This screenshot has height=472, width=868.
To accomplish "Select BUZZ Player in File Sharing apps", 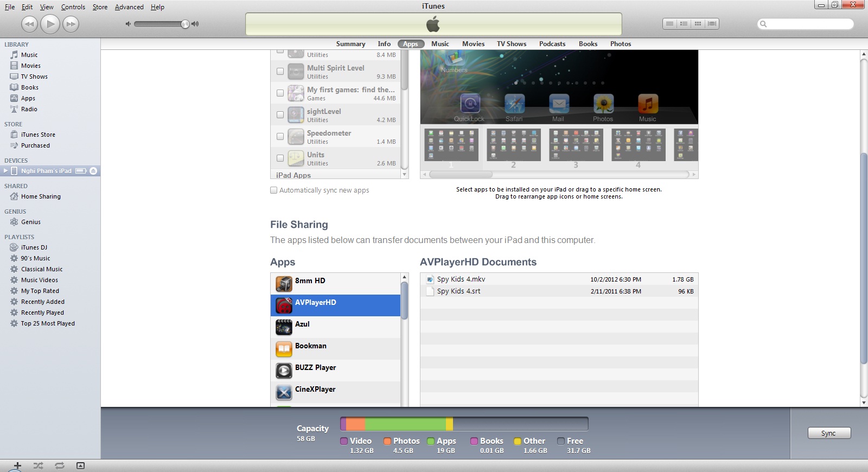I will click(x=335, y=371).
